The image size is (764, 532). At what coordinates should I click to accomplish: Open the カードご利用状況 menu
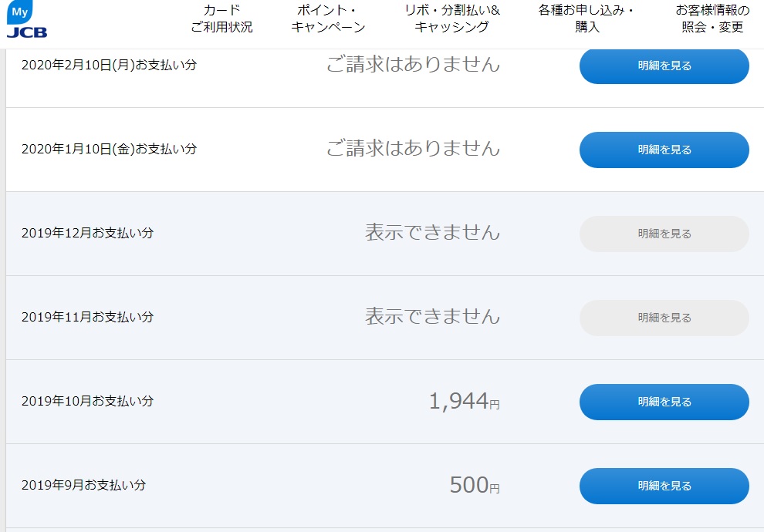coord(221,19)
